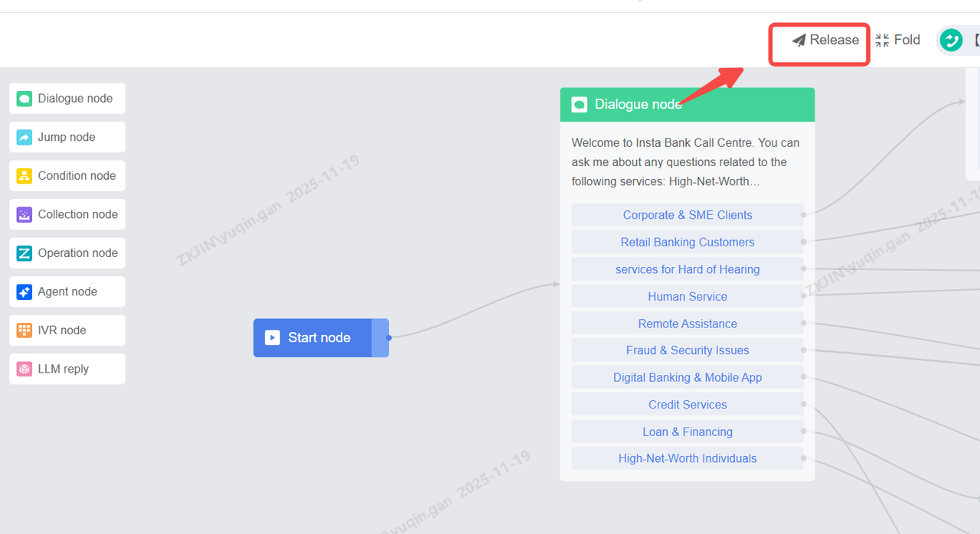Open the Retail Banking Customers option
The height and width of the screenshot is (534, 980).
[687, 243]
